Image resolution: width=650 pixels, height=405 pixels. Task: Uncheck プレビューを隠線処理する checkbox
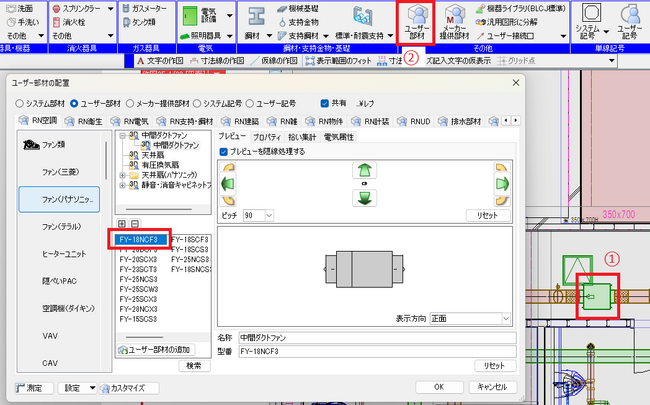click(223, 151)
